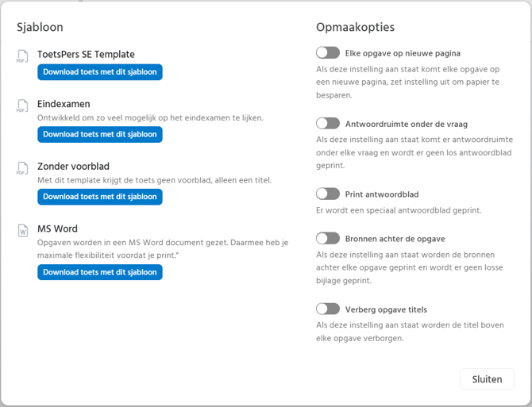
Task: Download toets using the Eindexamen sjabloon
Action: click(x=100, y=134)
